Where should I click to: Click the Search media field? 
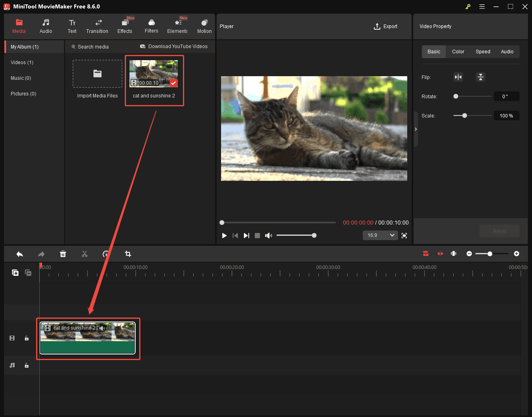(93, 47)
